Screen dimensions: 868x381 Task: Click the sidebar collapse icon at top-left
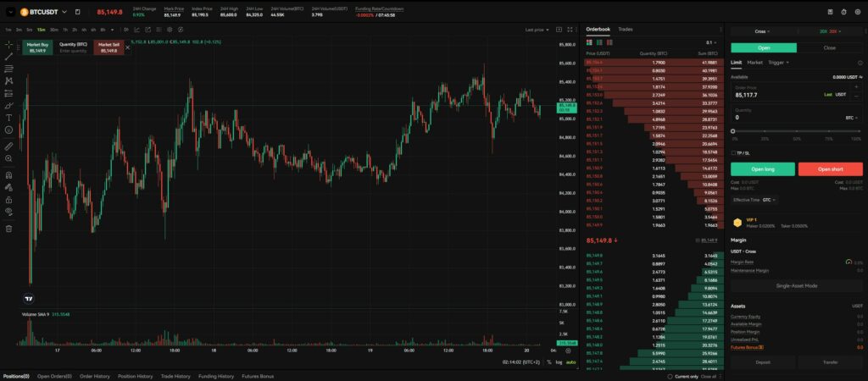coord(10,12)
